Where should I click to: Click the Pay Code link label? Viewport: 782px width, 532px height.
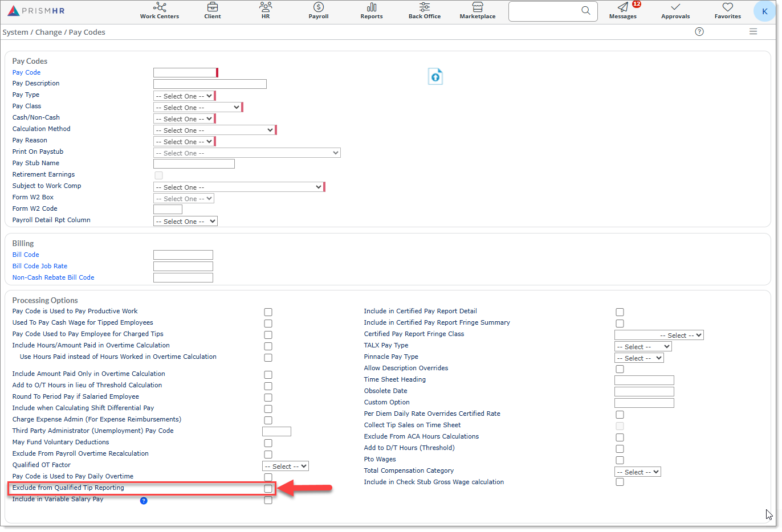coord(26,72)
